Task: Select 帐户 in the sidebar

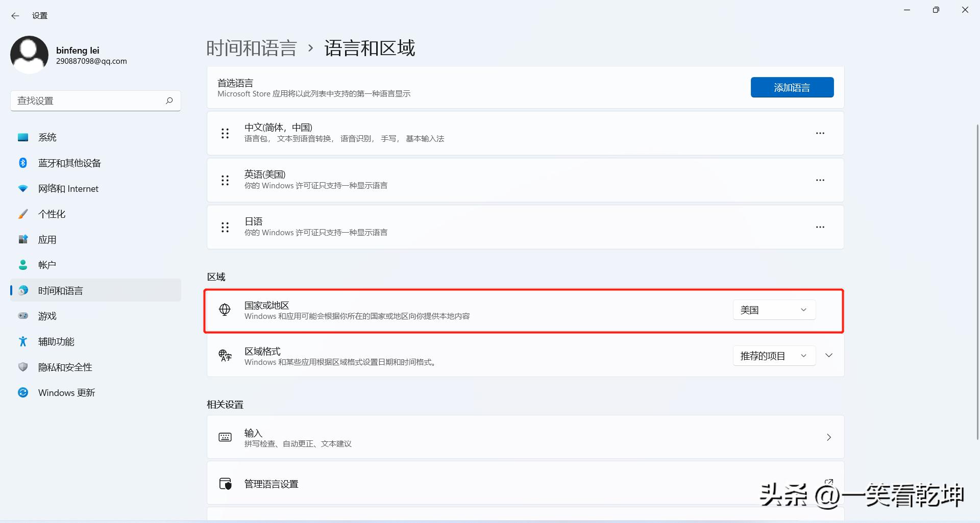Action: click(x=47, y=265)
